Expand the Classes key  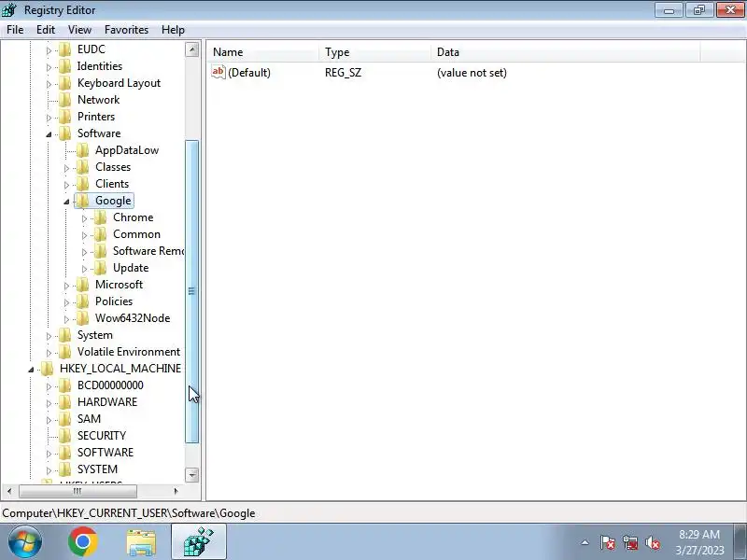click(x=66, y=168)
